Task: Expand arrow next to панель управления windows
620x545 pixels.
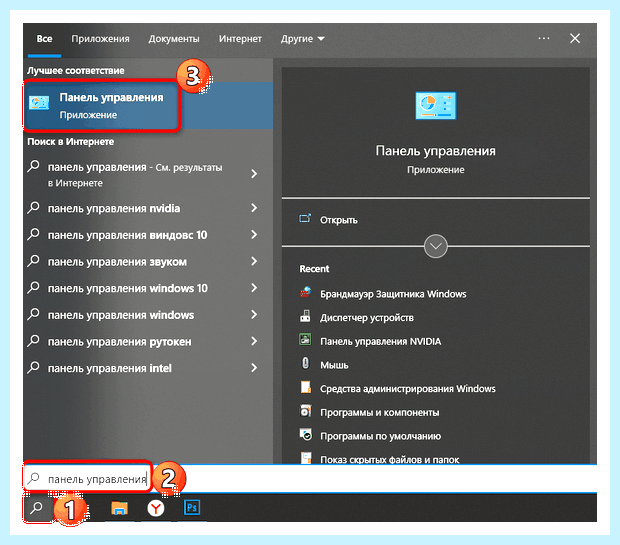Action: (254, 314)
